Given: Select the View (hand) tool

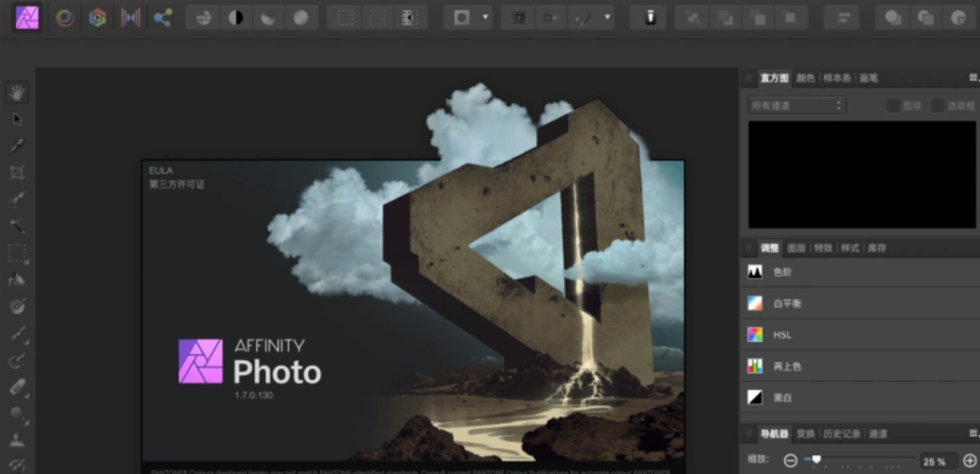Looking at the screenshot, I should click(x=17, y=92).
